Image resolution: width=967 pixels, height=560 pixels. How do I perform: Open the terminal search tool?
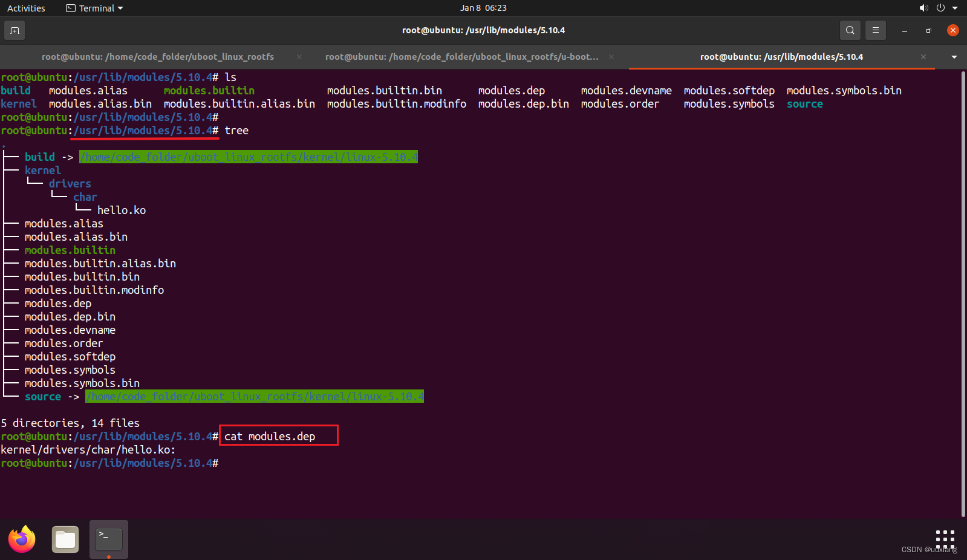point(850,30)
